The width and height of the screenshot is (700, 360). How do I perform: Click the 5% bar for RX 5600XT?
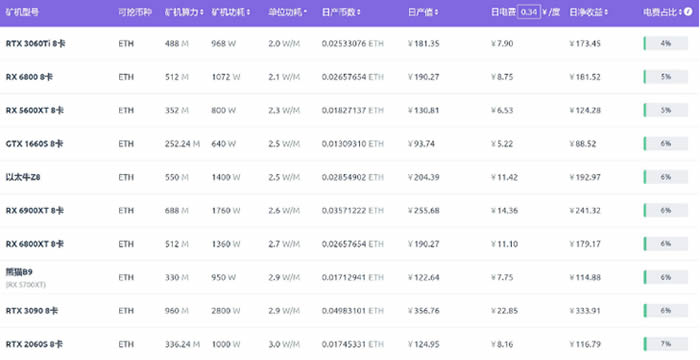point(666,110)
